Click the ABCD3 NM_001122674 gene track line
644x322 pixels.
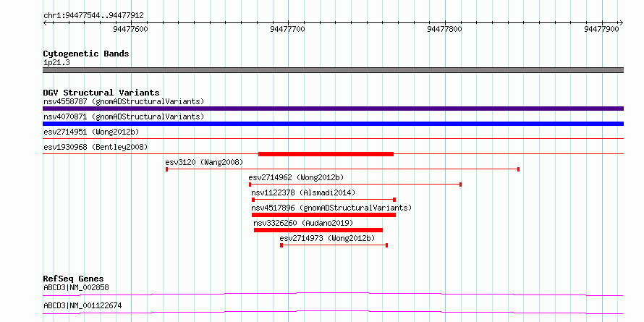[x=333, y=312]
